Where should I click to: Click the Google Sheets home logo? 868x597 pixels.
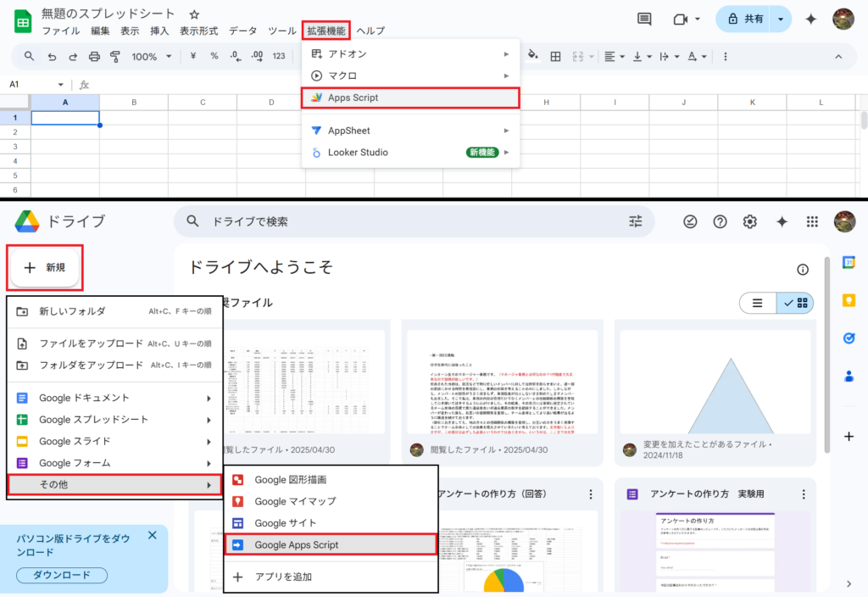(x=23, y=21)
